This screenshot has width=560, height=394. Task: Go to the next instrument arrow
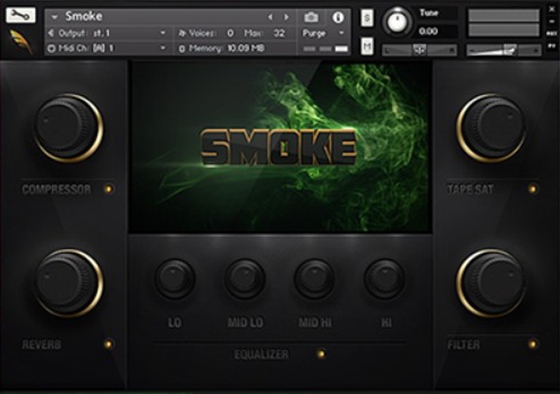pyautogui.click(x=286, y=17)
